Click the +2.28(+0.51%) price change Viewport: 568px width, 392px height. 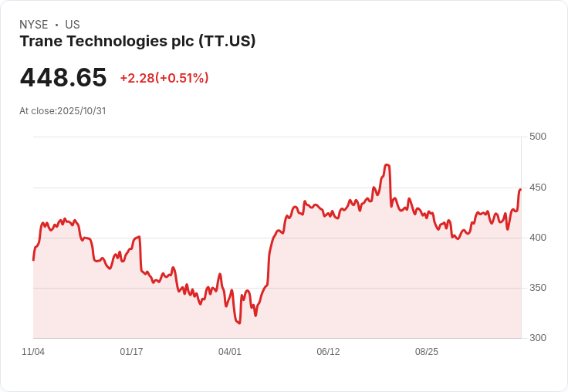[x=164, y=78]
